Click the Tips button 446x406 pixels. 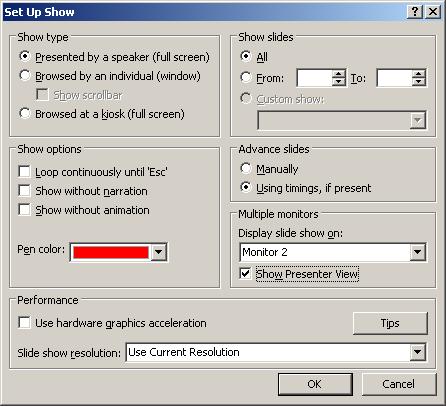click(390, 323)
